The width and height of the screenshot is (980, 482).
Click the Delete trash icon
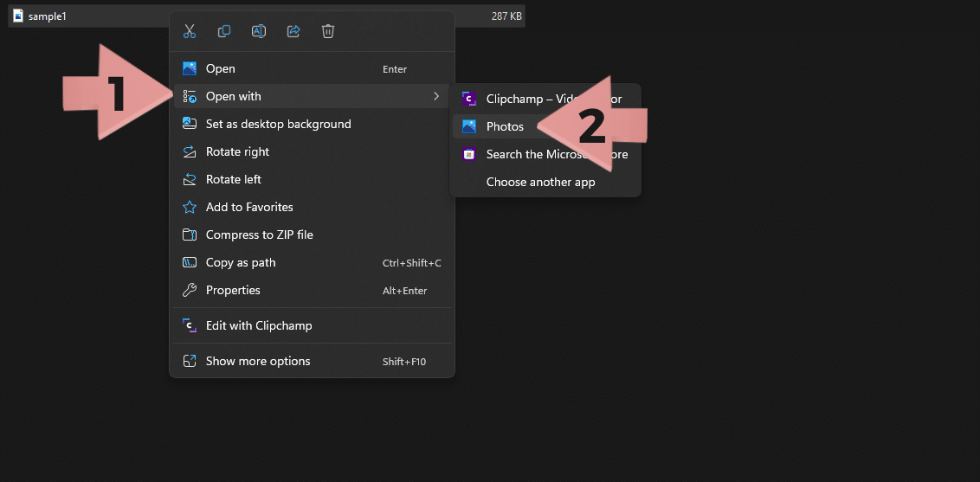click(328, 31)
